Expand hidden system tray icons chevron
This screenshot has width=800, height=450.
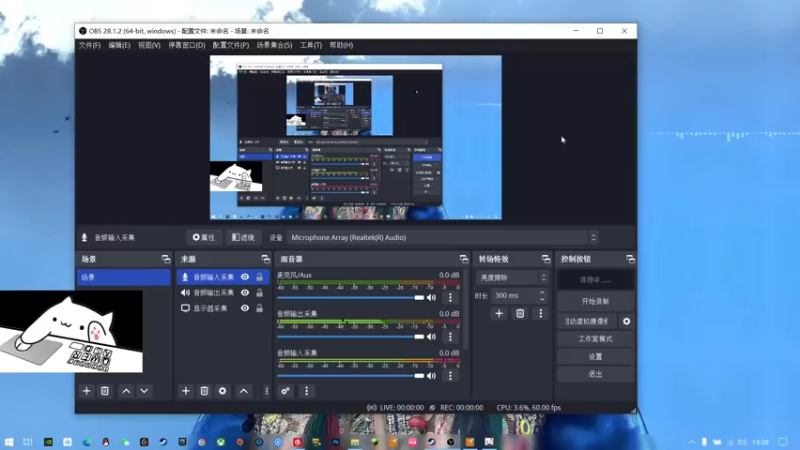692,442
